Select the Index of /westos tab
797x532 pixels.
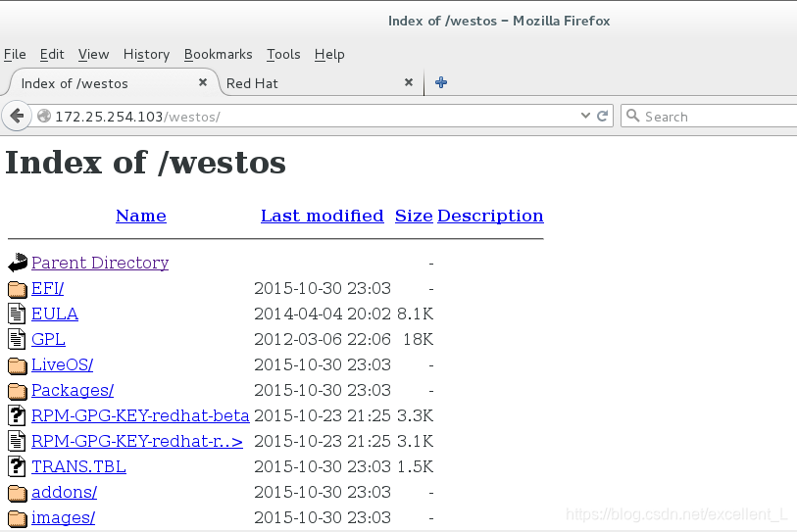click(x=112, y=83)
